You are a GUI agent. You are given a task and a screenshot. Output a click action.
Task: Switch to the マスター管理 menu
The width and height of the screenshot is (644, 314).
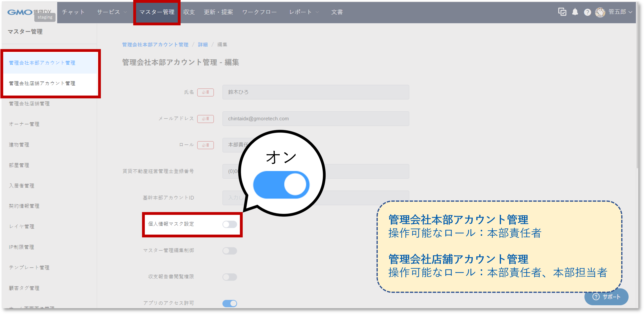(157, 12)
